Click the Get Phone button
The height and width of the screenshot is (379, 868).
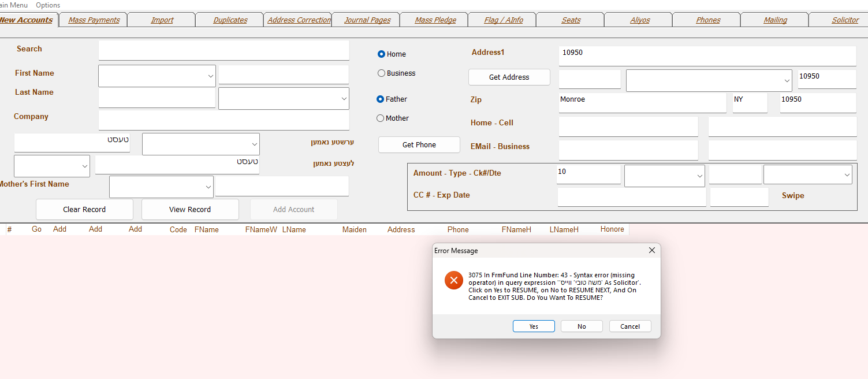click(419, 145)
